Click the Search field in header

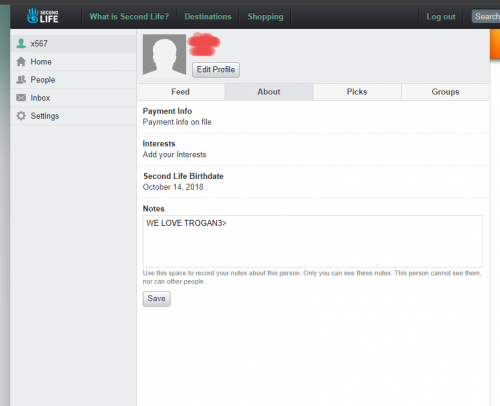[x=486, y=16]
